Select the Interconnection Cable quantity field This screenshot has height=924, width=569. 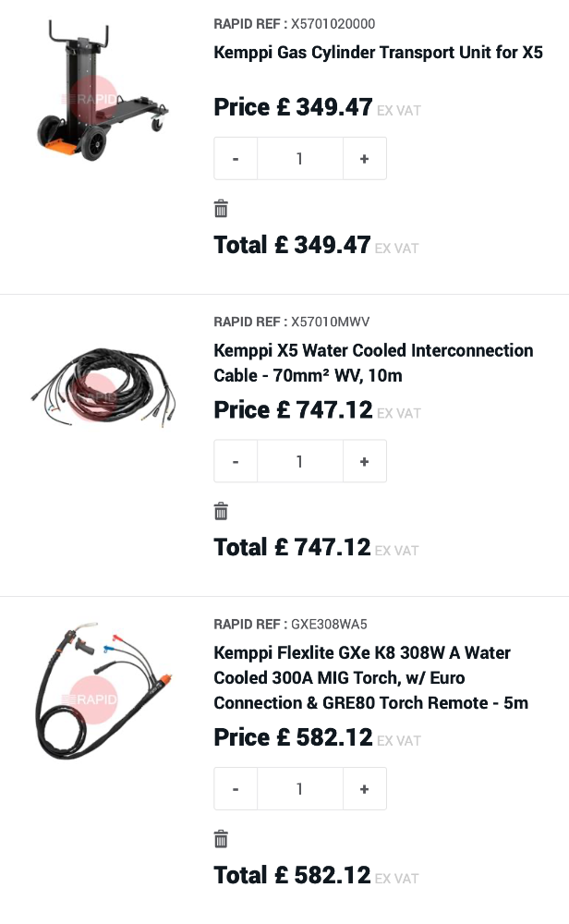tap(299, 461)
